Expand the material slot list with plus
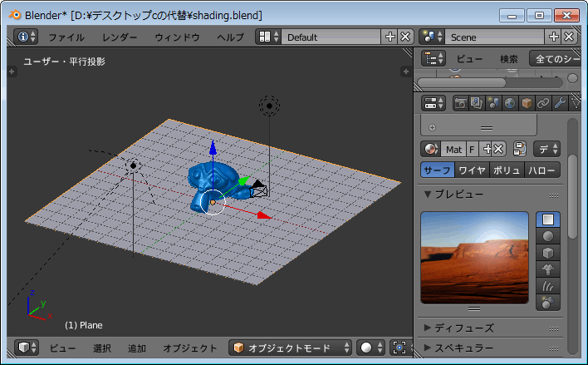This screenshot has height=365, width=588. (432, 128)
